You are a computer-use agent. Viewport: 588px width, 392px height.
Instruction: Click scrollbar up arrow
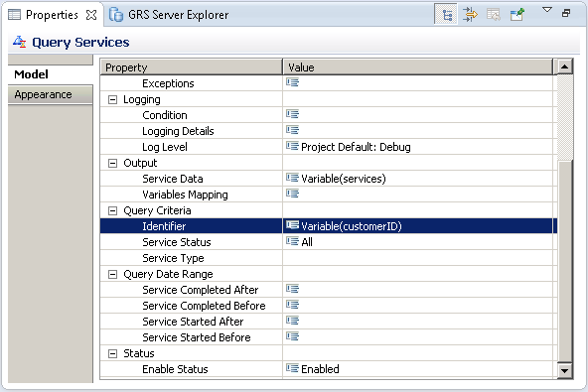coord(564,67)
